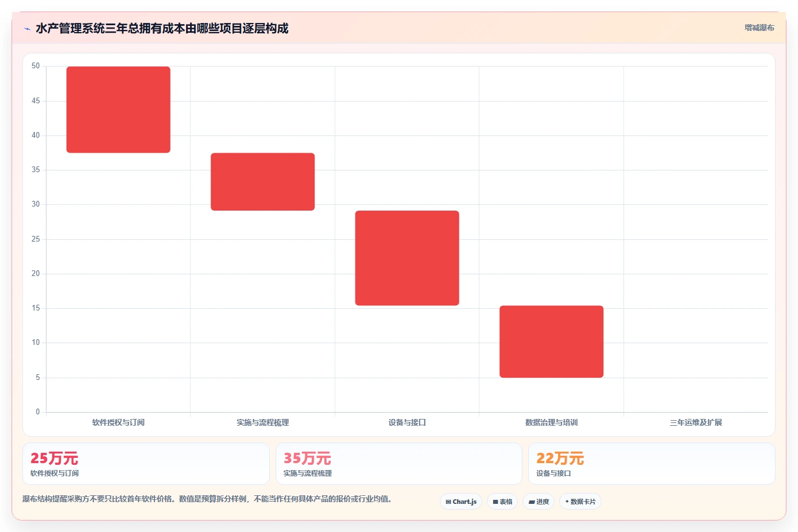Viewport: 798px width, 532px height.
Task: Click the y-axis value 15
Action: [x=36, y=308]
